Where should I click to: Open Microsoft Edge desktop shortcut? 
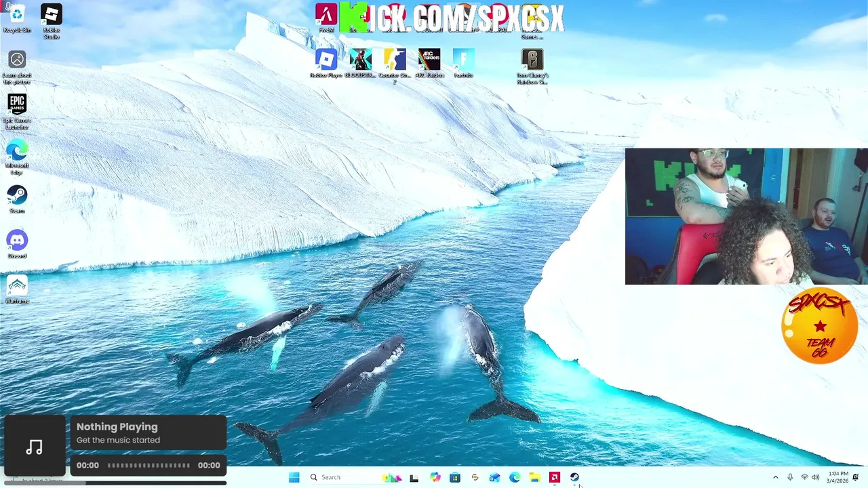17,157
